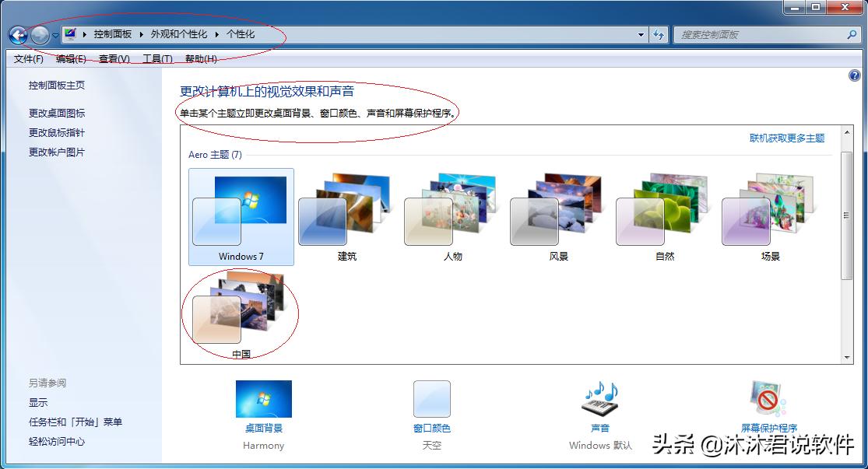Open 屏幕保护程序 (Screen Saver) icon

click(x=767, y=398)
